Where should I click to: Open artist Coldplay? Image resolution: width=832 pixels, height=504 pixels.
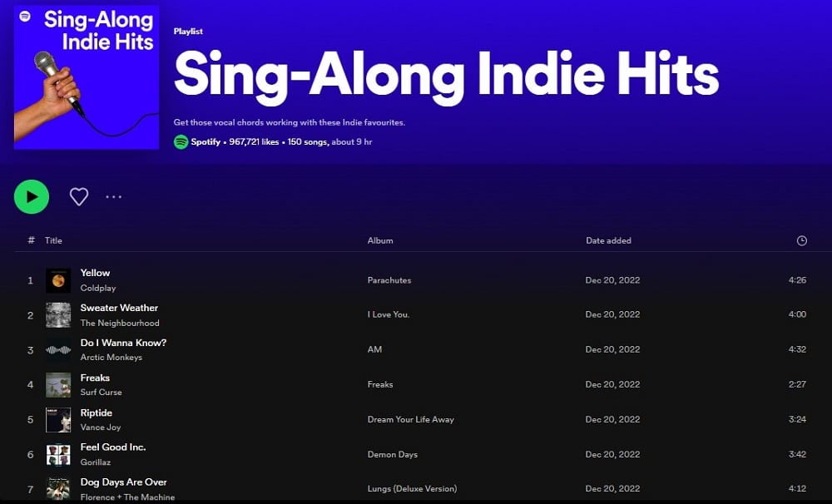coord(98,288)
